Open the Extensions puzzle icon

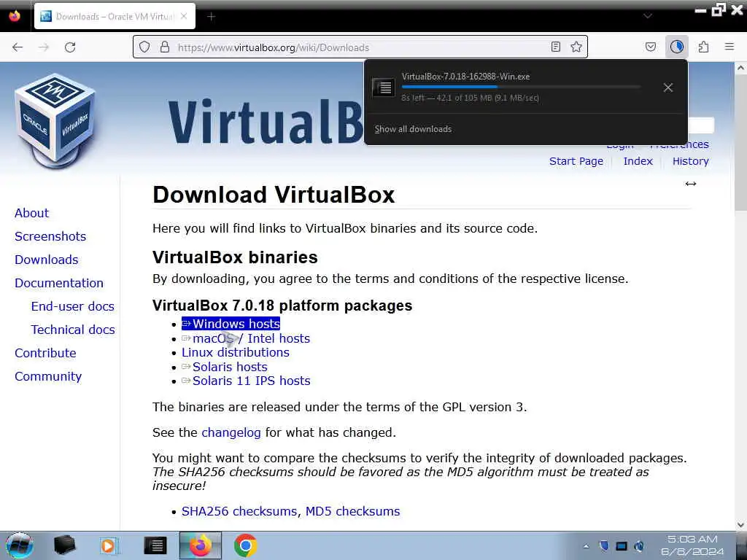(703, 47)
